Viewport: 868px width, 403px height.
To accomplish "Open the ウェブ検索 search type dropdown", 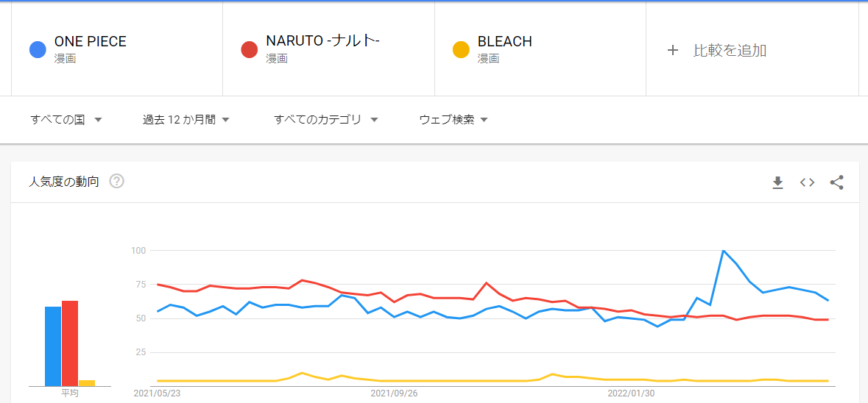I will point(454,119).
